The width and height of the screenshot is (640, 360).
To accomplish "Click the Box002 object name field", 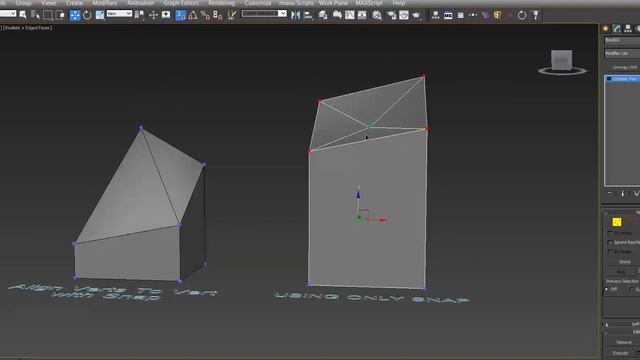I will tap(622, 40).
